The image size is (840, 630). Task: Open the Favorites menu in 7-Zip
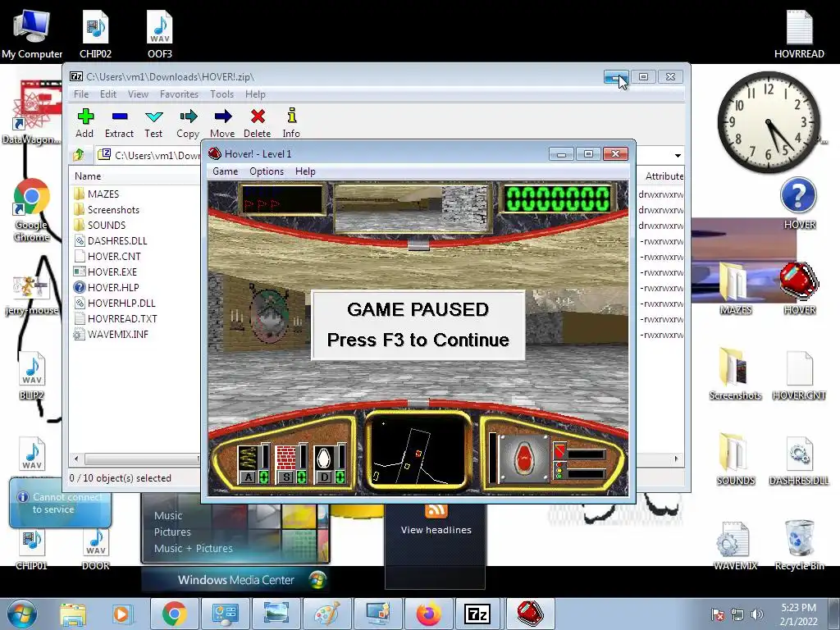tap(180, 94)
